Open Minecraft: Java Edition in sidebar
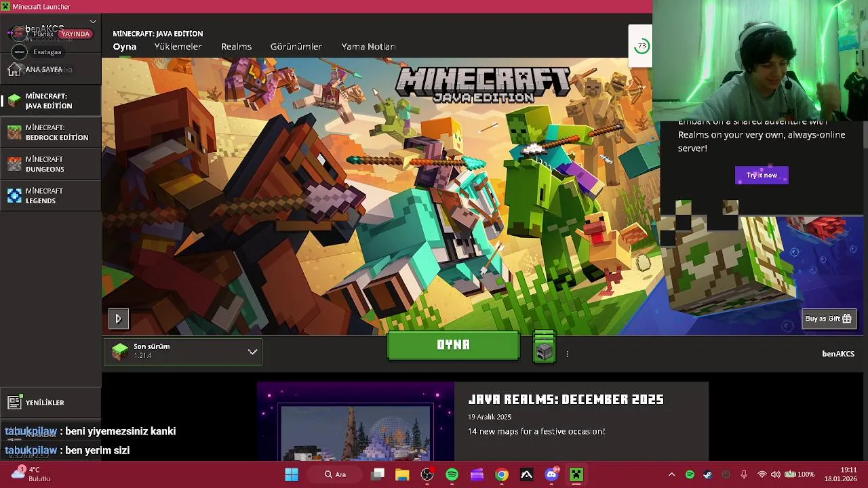Viewport: 868px width, 488px height. point(51,101)
